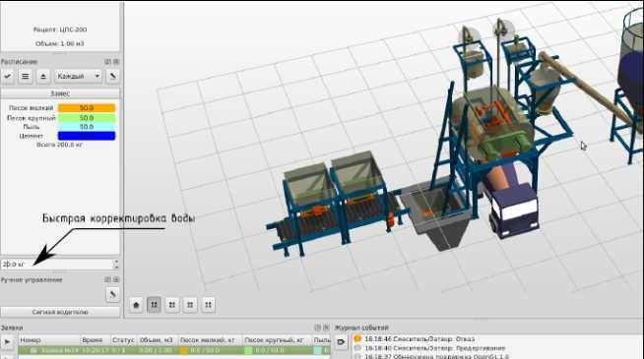Viewport: 644px width, 359px height.
Task: Click the blue Цемент value bar
Action: (x=87, y=136)
